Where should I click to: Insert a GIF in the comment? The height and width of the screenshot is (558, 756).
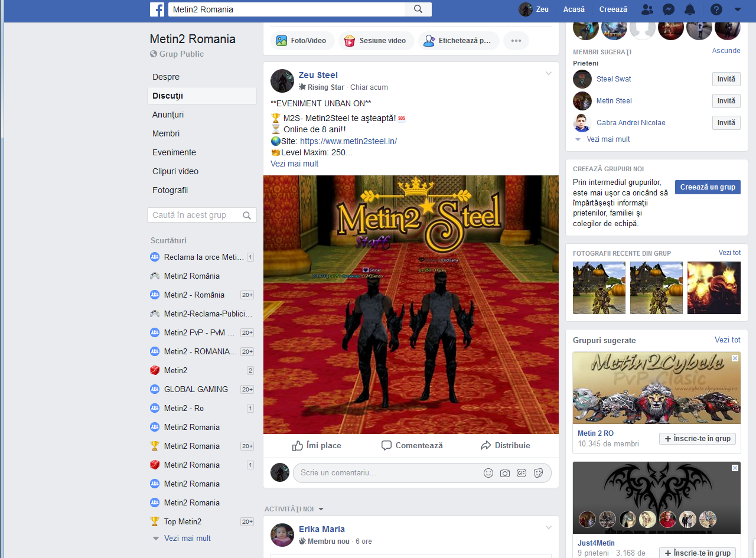click(522, 473)
